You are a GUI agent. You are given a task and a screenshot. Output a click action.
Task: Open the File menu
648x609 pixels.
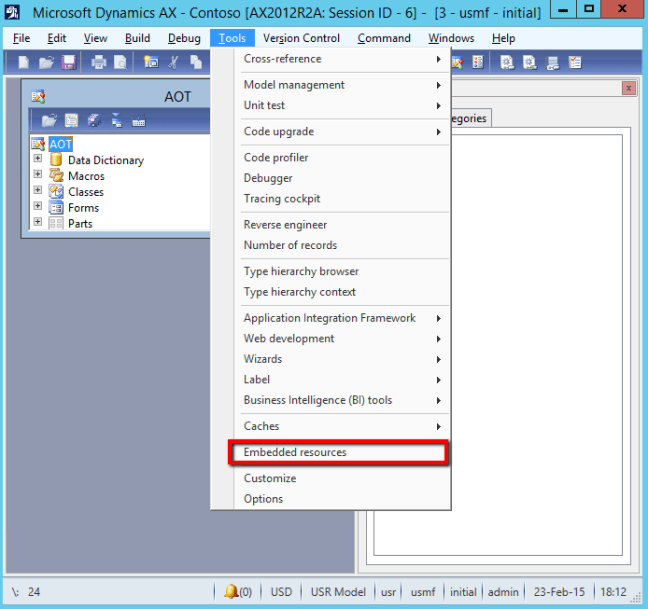tap(21, 38)
